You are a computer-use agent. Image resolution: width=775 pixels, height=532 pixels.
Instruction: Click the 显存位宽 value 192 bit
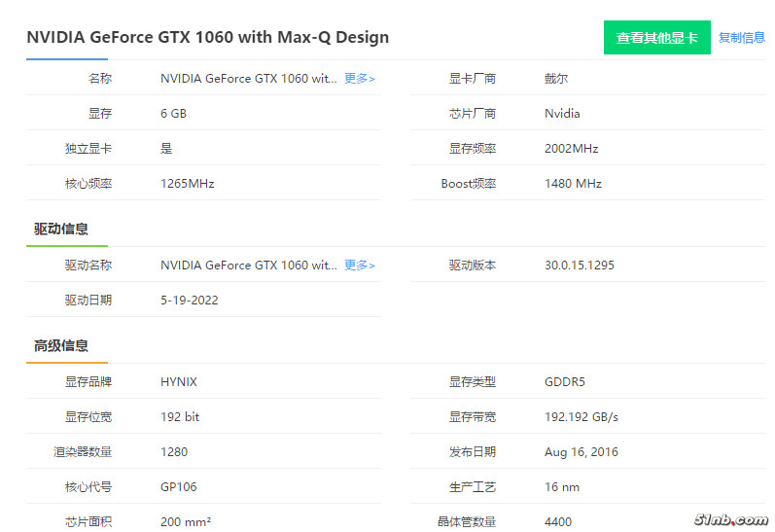coord(180,417)
